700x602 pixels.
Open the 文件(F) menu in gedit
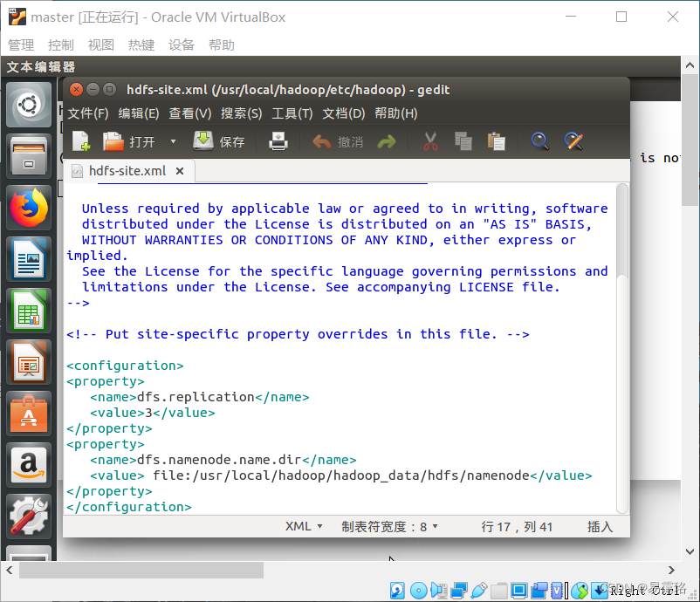pos(88,113)
